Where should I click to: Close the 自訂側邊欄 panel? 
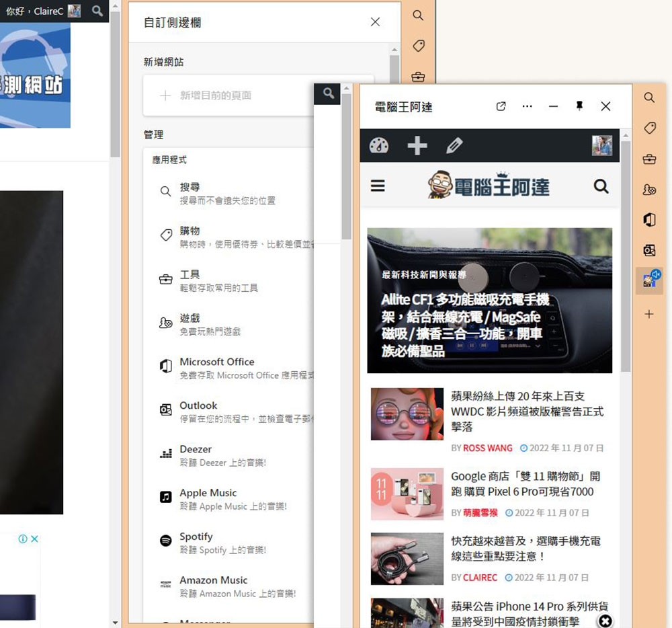[375, 22]
